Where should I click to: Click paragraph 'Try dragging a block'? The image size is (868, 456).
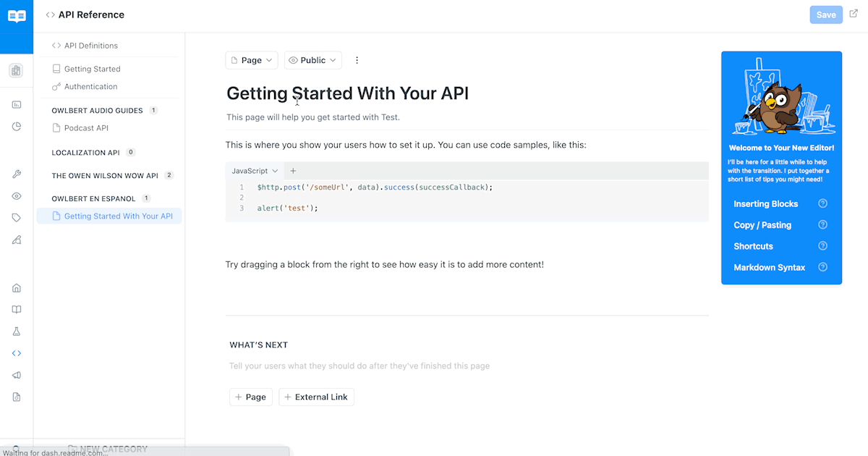point(385,264)
